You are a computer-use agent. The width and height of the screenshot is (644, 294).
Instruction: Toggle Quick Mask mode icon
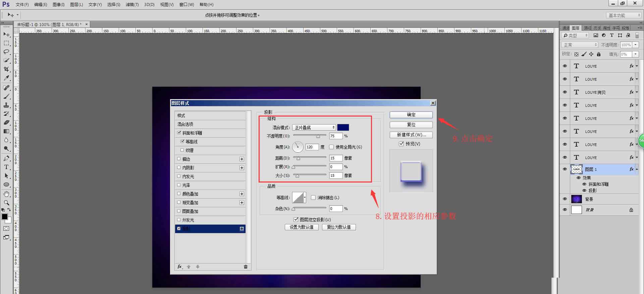click(x=6, y=229)
